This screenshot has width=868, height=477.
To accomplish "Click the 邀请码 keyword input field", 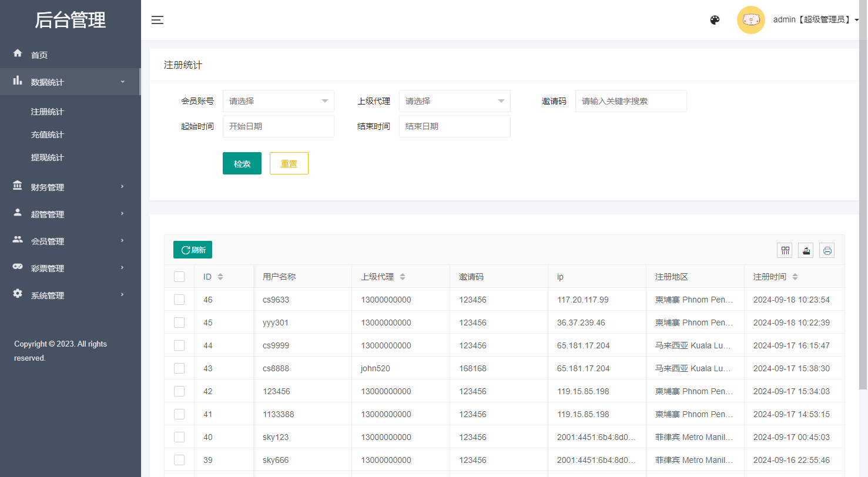I will 631,101.
